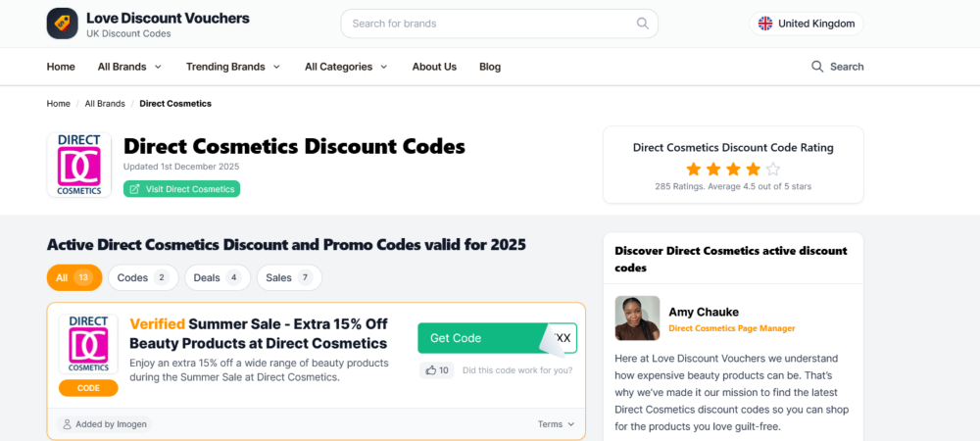Open the Trending Brands dropdown

click(233, 67)
